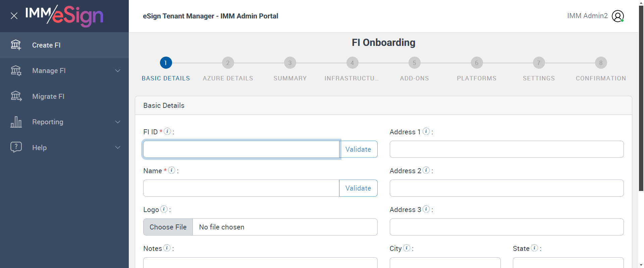The height and width of the screenshot is (268, 644).
Task: Expand the Help submenu chevron
Action: 118,147
